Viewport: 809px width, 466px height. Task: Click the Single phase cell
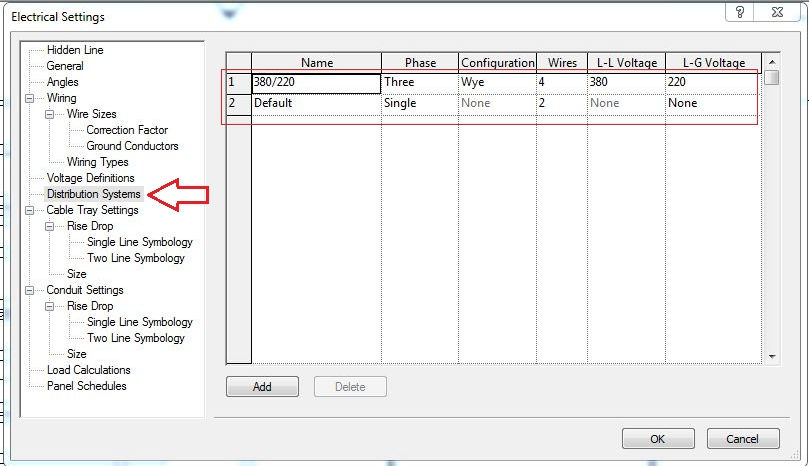(420, 104)
